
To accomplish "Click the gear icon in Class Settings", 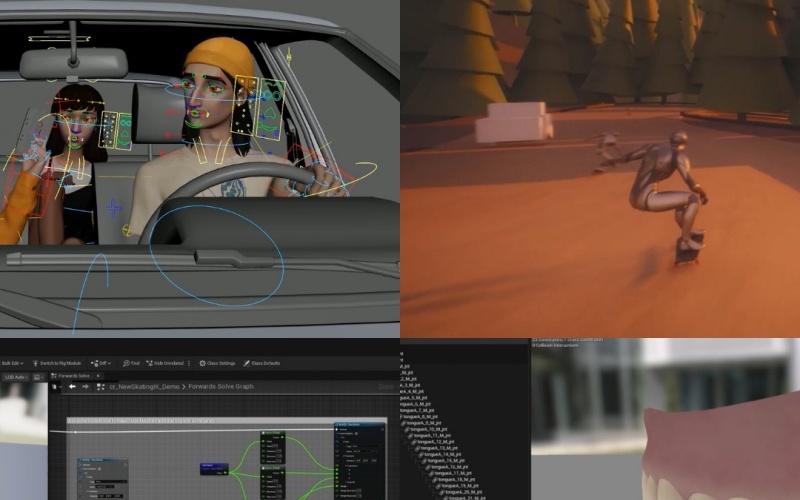I will tap(202, 363).
